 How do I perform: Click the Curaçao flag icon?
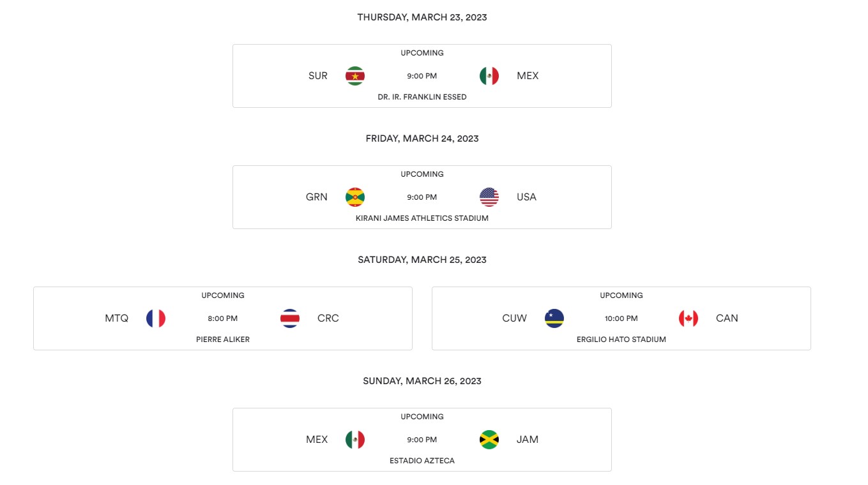(554, 318)
